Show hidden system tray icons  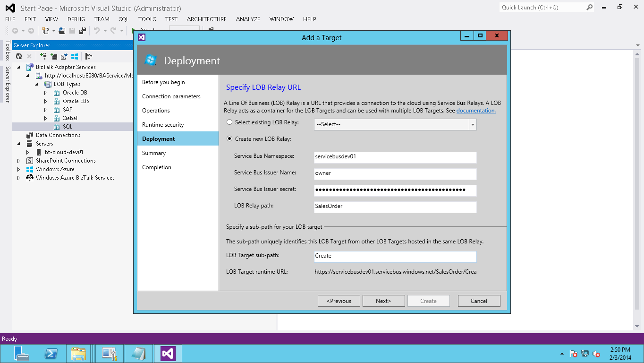[562, 354]
